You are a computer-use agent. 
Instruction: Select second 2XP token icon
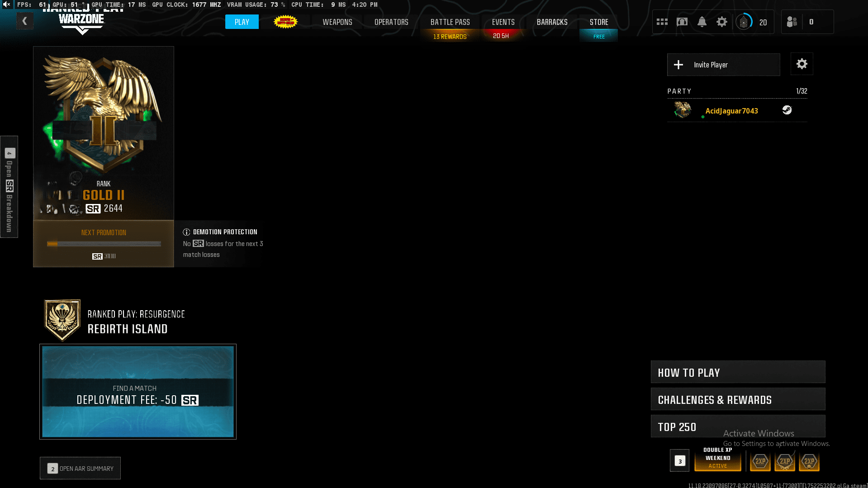[x=785, y=461]
